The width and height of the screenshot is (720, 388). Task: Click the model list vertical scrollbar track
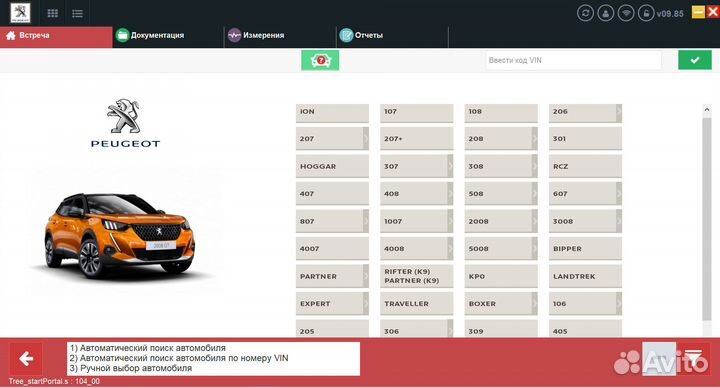(707, 220)
